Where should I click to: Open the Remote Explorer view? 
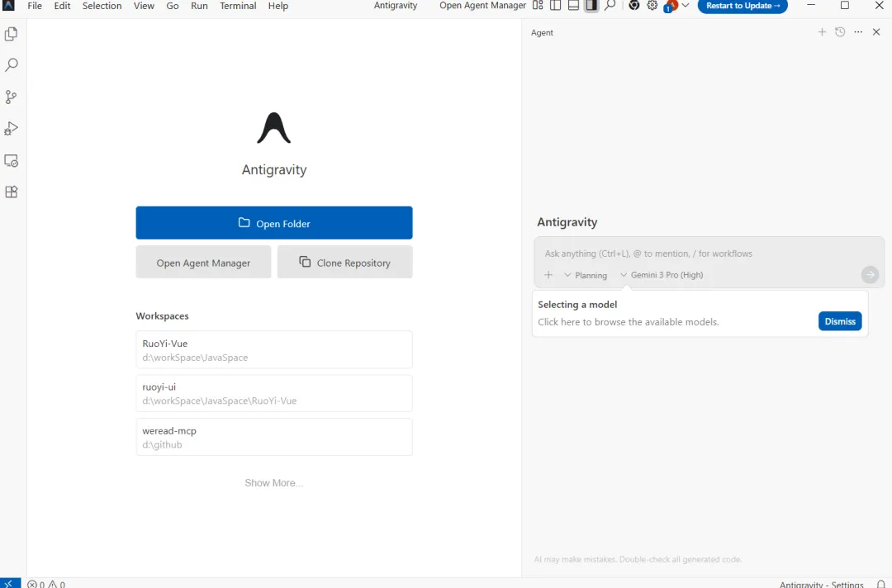[x=12, y=160]
